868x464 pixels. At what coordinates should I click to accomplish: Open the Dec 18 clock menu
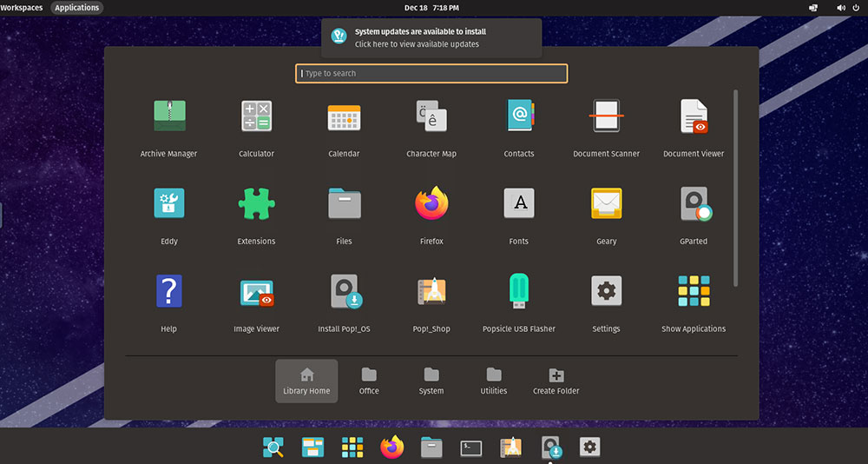(x=431, y=8)
